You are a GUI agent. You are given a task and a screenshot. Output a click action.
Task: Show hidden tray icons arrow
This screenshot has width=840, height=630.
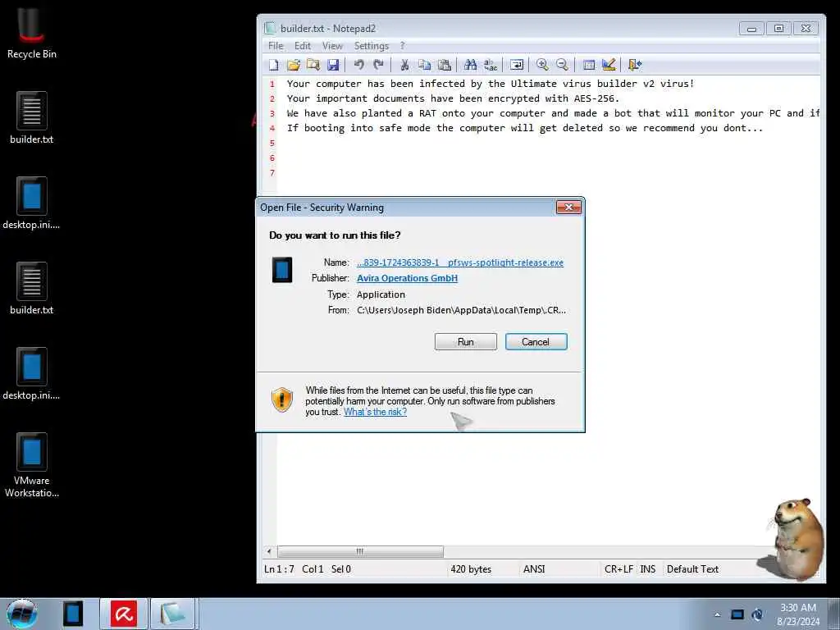tap(717, 614)
